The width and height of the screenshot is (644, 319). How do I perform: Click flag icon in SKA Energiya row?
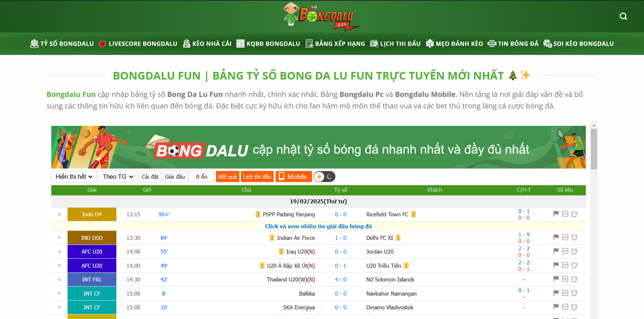coord(556,307)
